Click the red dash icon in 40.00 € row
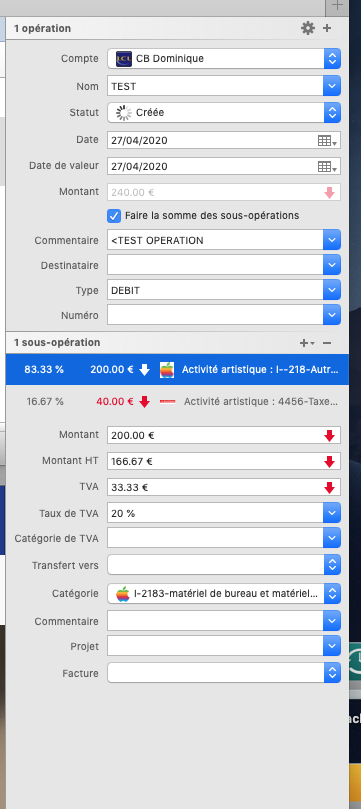Image resolution: width=361 pixels, height=809 pixels. pyautogui.click(x=168, y=401)
